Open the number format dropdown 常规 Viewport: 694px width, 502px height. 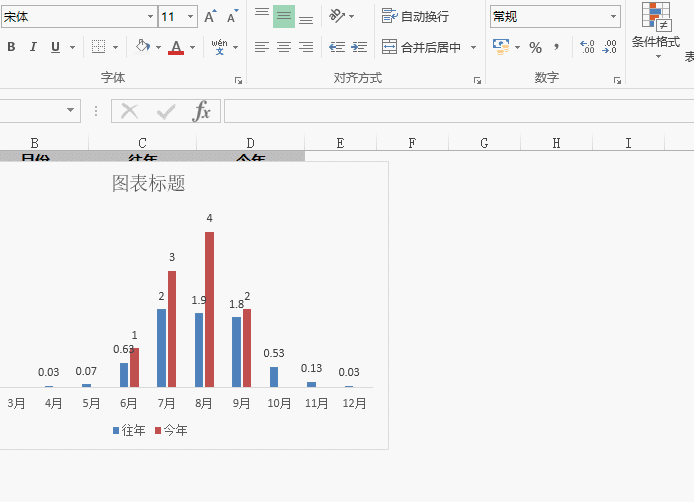(613, 17)
